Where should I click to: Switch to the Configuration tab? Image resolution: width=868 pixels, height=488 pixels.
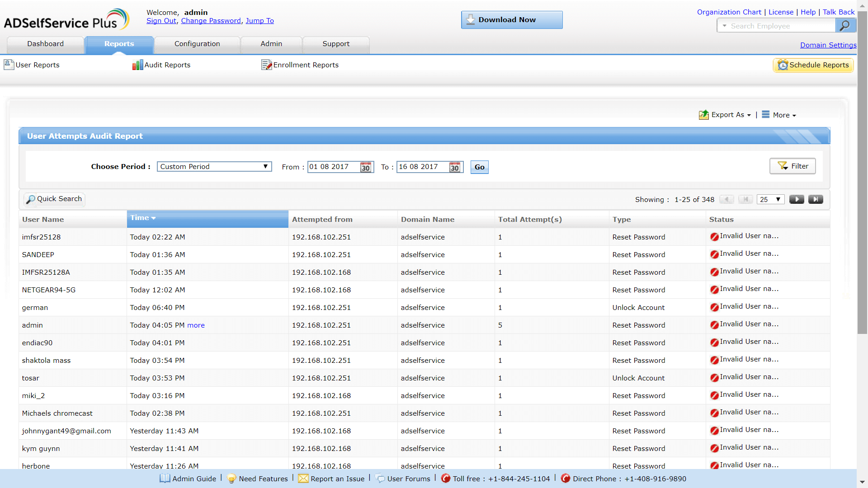(x=197, y=44)
